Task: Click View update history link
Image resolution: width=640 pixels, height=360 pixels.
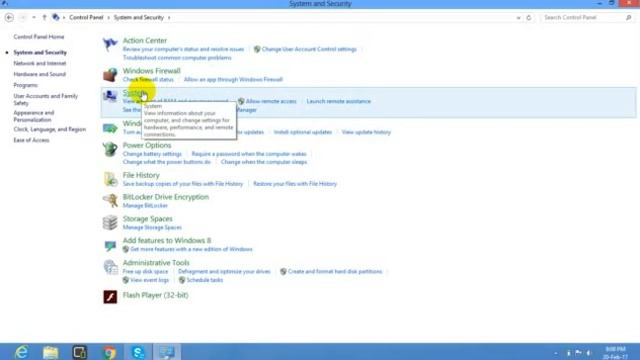Action: coord(366,132)
